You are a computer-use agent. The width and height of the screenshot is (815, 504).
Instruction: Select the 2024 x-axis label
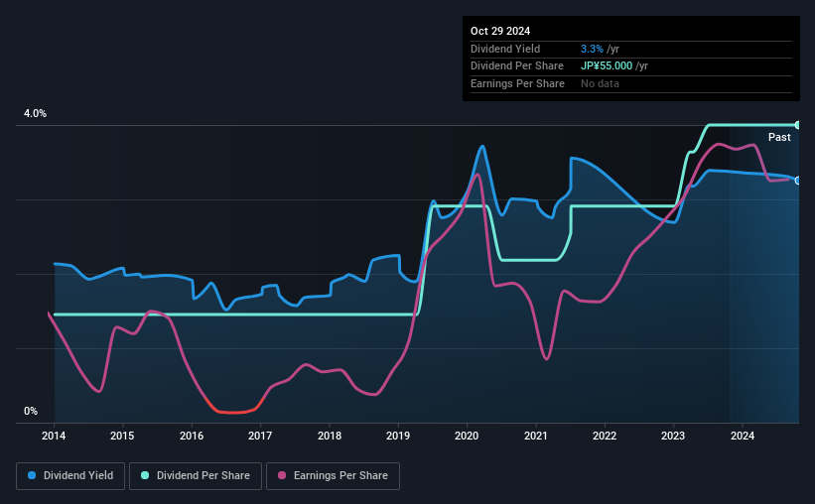(x=743, y=436)
